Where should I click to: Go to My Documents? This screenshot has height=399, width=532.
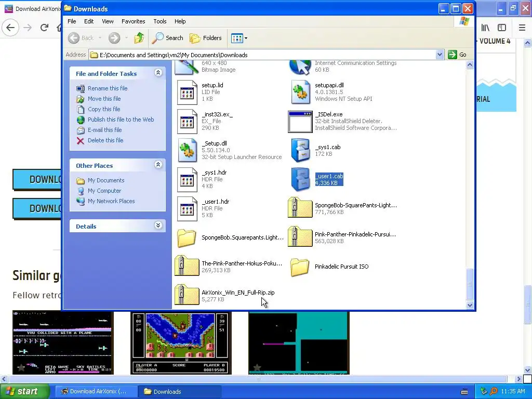point(106,180)
